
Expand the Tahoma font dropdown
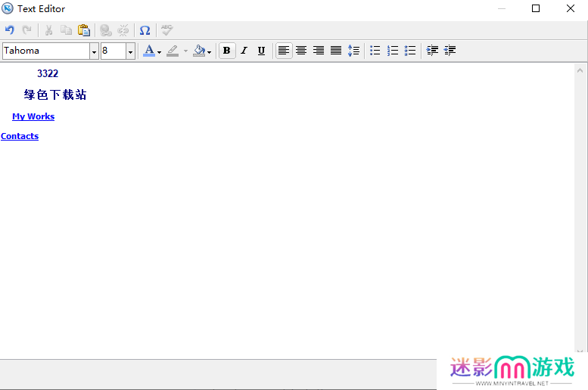point(94,51)
